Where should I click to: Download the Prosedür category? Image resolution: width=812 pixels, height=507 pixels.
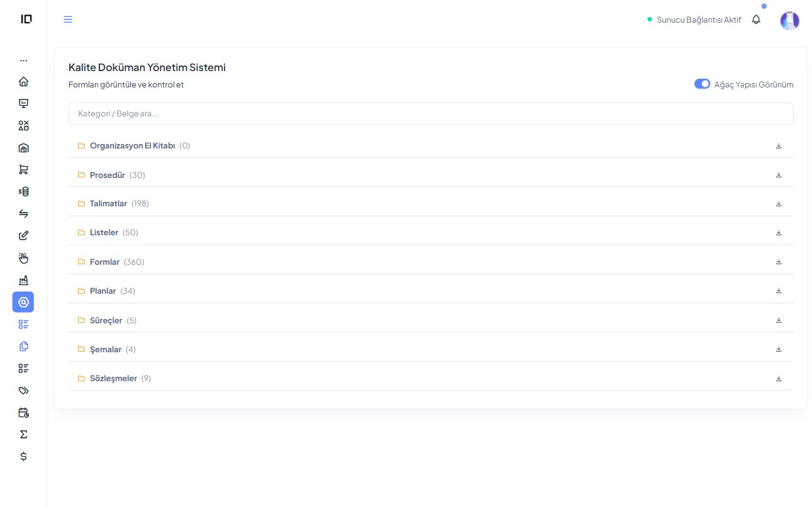coord(779,175)
